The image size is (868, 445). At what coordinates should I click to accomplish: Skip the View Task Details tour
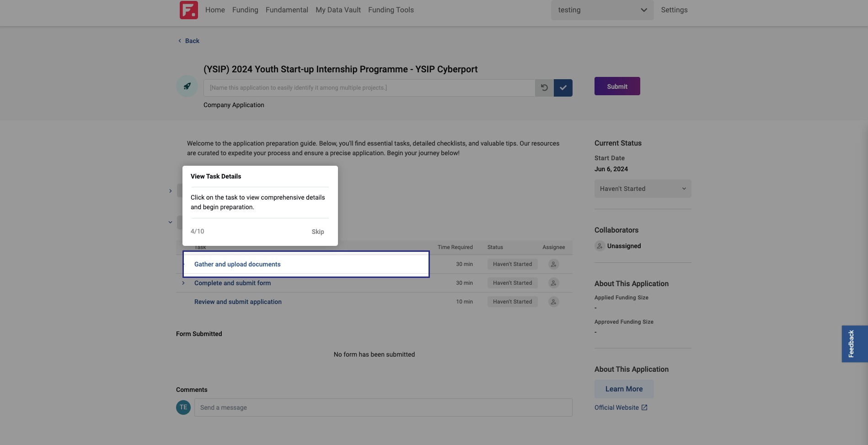317,232
